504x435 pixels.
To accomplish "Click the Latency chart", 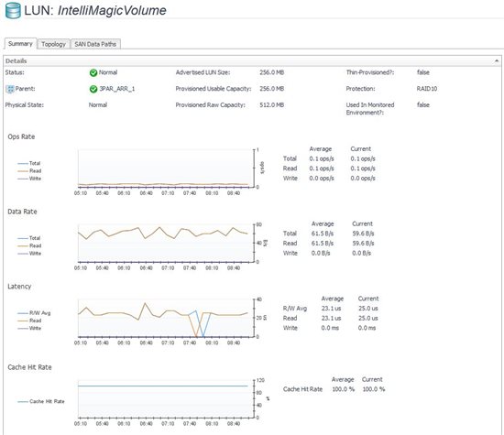I will coord(166,318).
